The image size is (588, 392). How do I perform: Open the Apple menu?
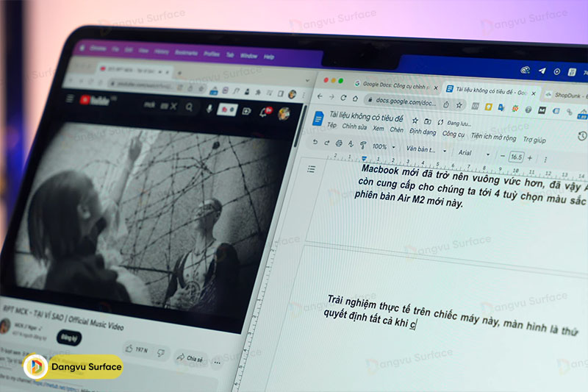(82, 48)
